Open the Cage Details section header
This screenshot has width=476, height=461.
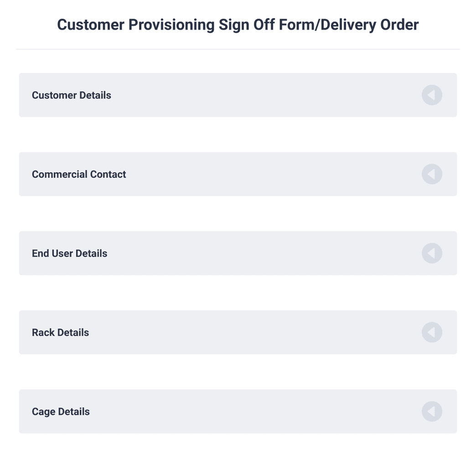click(x=238, y=411)
